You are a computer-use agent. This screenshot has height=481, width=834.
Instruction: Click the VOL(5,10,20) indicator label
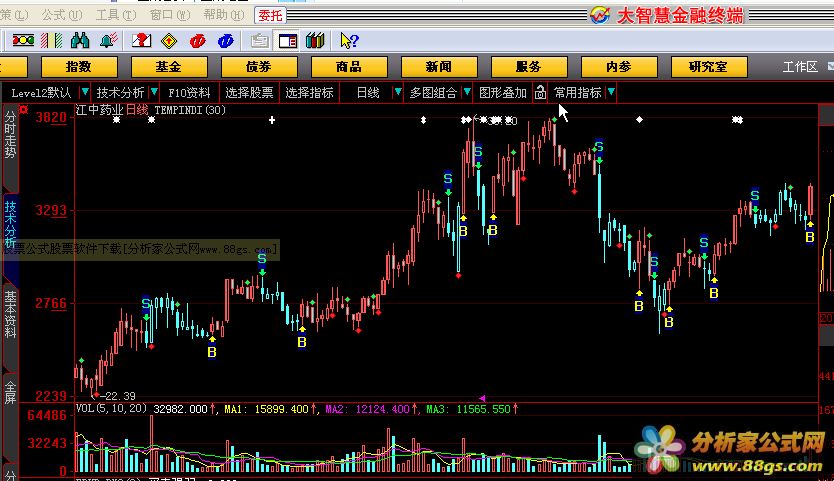click(111, 409)
